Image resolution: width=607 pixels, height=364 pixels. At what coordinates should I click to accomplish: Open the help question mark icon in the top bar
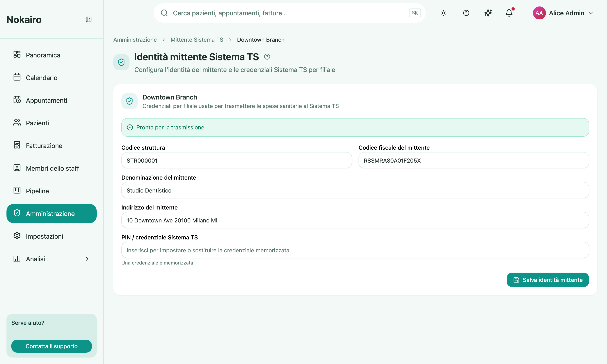[466, 13]
